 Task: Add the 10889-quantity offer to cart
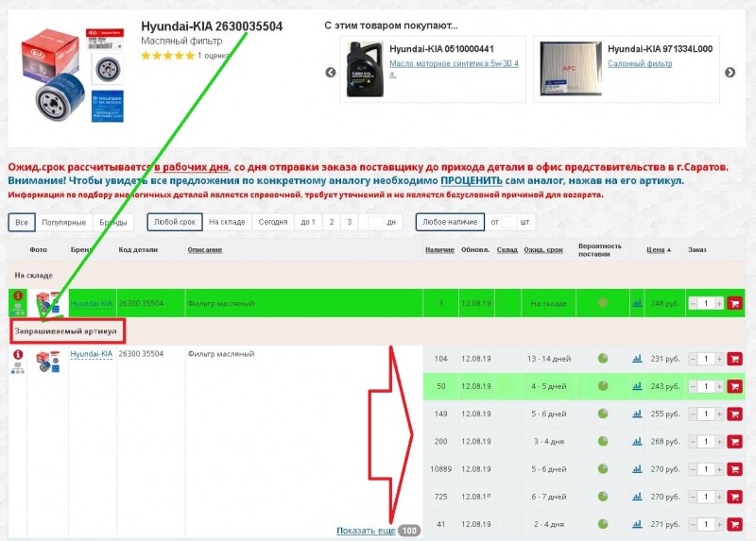[x=735, y=469]
